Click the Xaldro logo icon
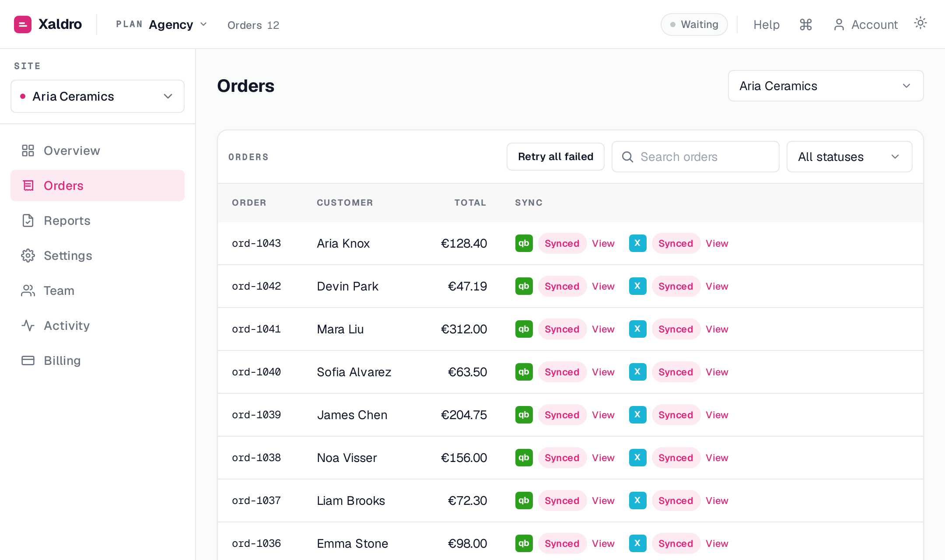The image size is (945, 560). (x=23, y=24)
